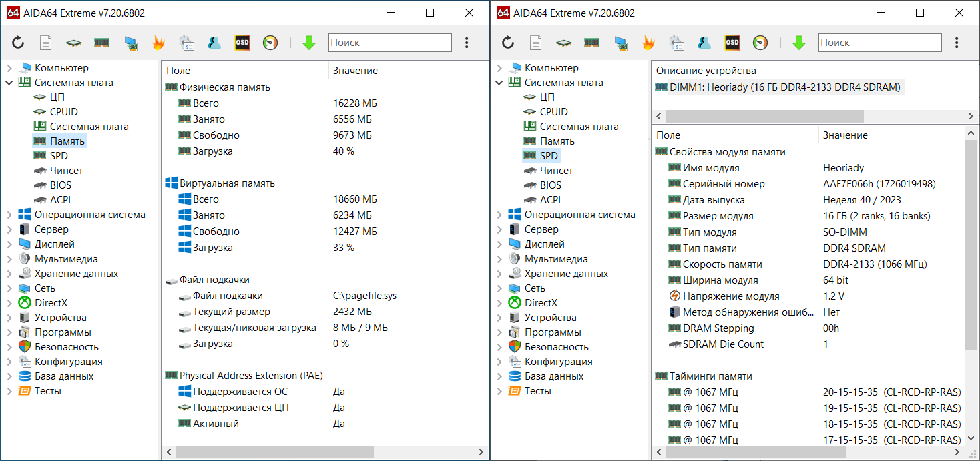
Task: Select Сервер in the right window tree
Action: pyautogui.click(x=541, y=229)
